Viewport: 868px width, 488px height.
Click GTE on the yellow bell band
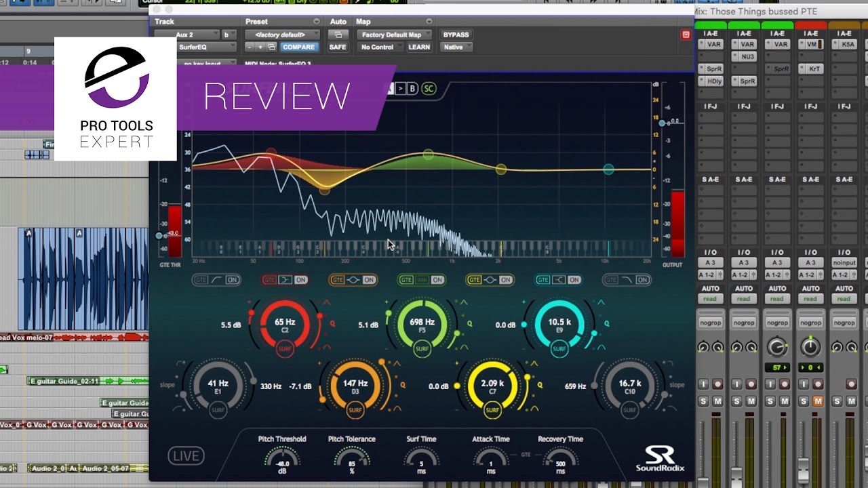pyautogui.click(x=475, y=280)
